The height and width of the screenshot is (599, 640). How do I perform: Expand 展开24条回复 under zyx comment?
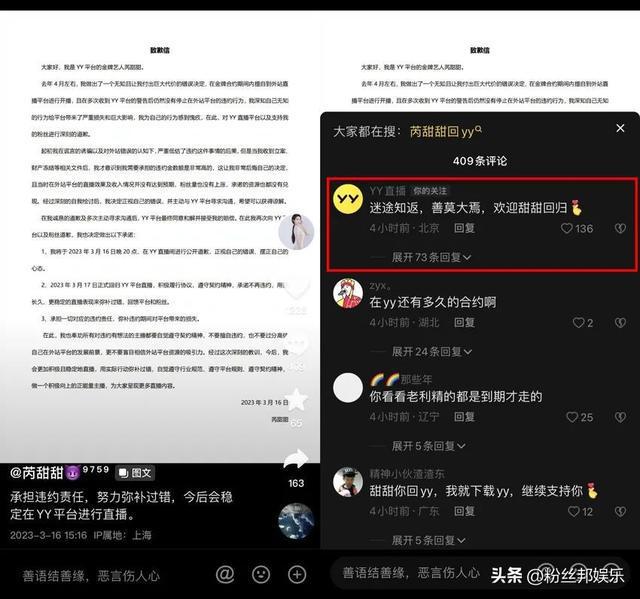(430, 352)
